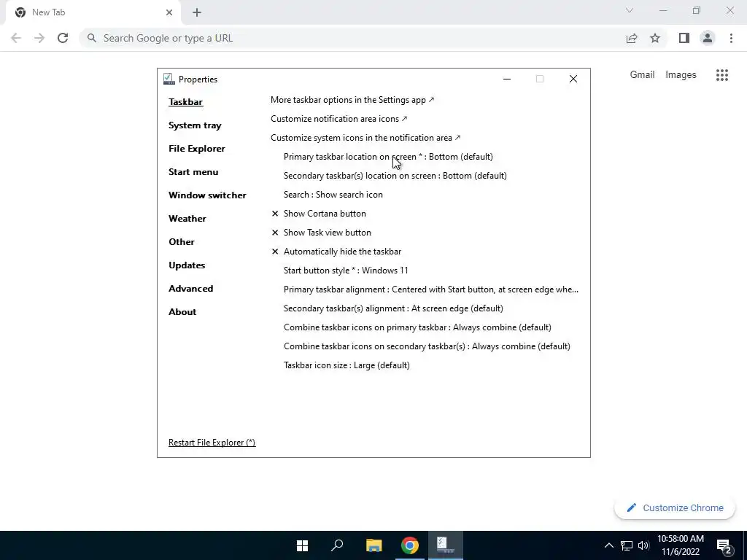The width and height of the screenshot is (747, 560).
Task: Click the Properties window title icon
Action: click(169, 79)
